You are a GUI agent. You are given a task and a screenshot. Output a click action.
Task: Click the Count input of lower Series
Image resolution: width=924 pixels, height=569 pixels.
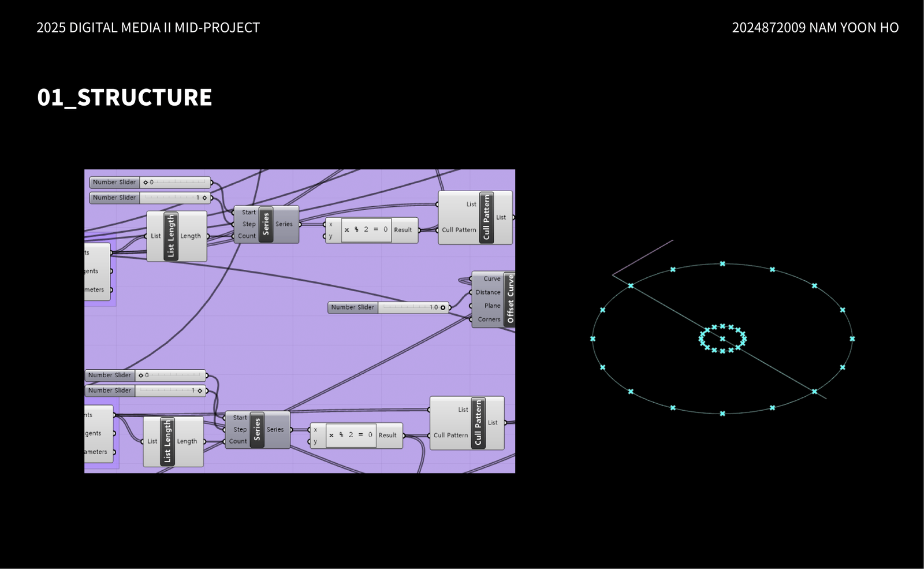tap(238, 441)
